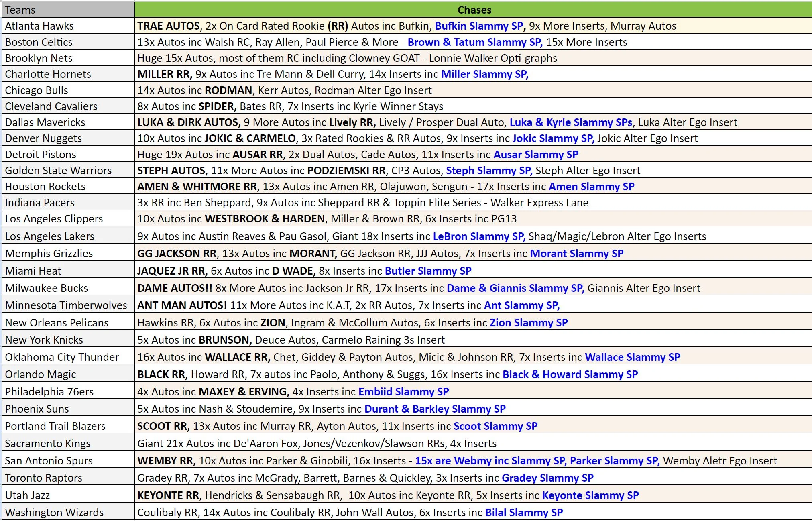Click the Detroit Pistons team cell
The image size is (812, 521).
tap(68, 154)
